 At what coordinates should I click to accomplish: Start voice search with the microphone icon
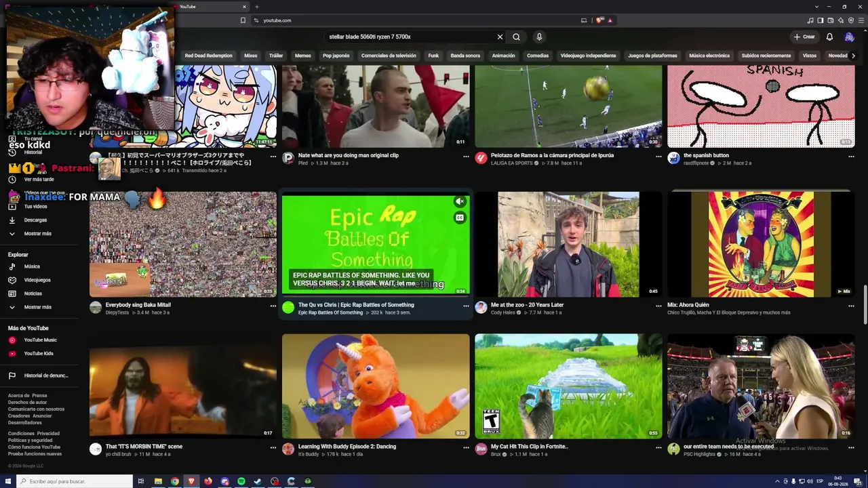pyautogui.click(x=539, y=37)
